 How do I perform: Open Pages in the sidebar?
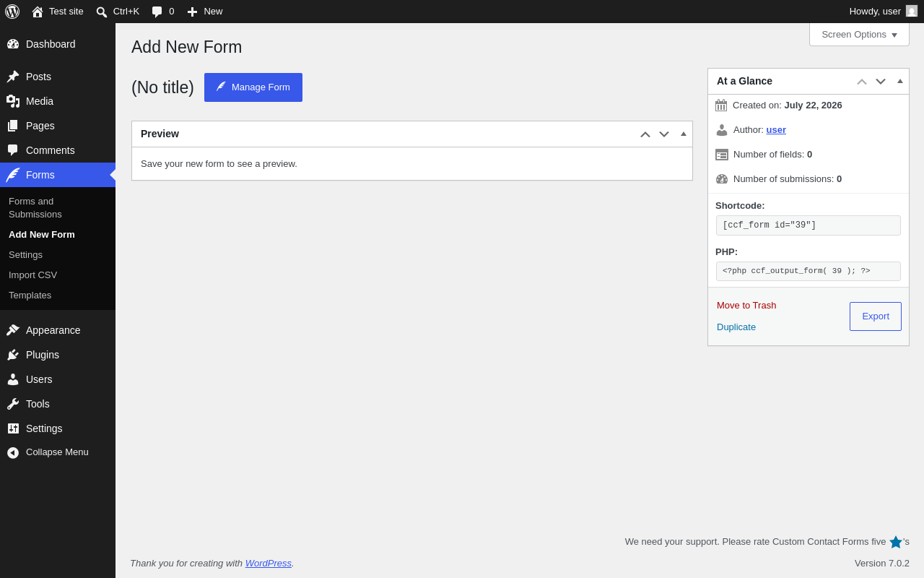click(x=58, y=126)
